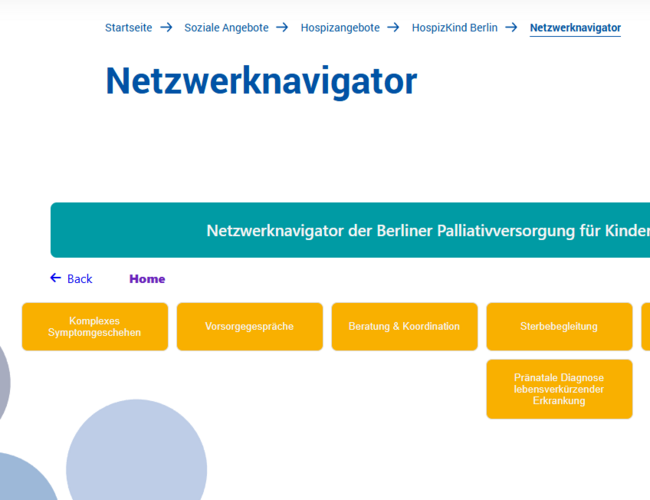This screenshot has width=650, height=500.
Task: Select the Beratung & Koordination tile
Action: 404,327
